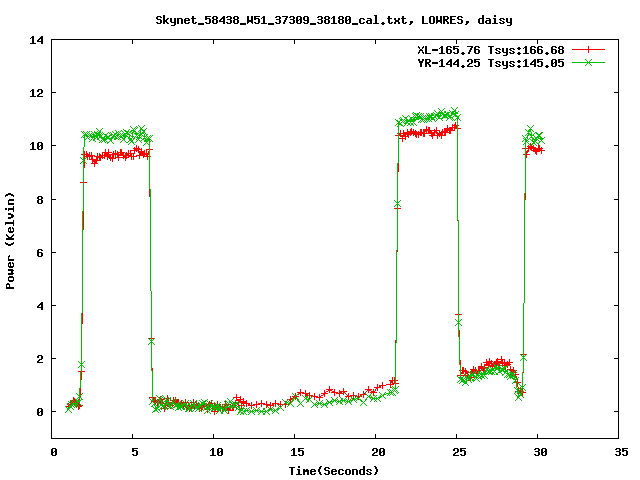
Task: Click x-axis tick label '30'
Action: [x=540, y=452]
